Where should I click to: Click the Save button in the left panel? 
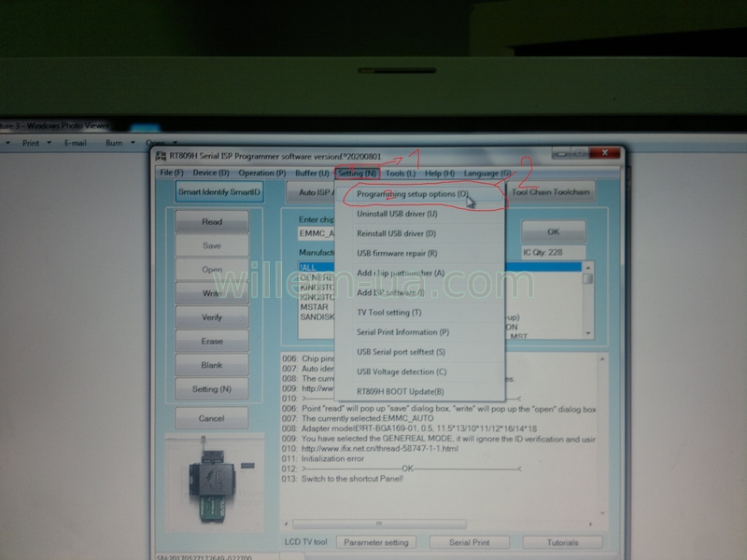click(x=212, y=245)
